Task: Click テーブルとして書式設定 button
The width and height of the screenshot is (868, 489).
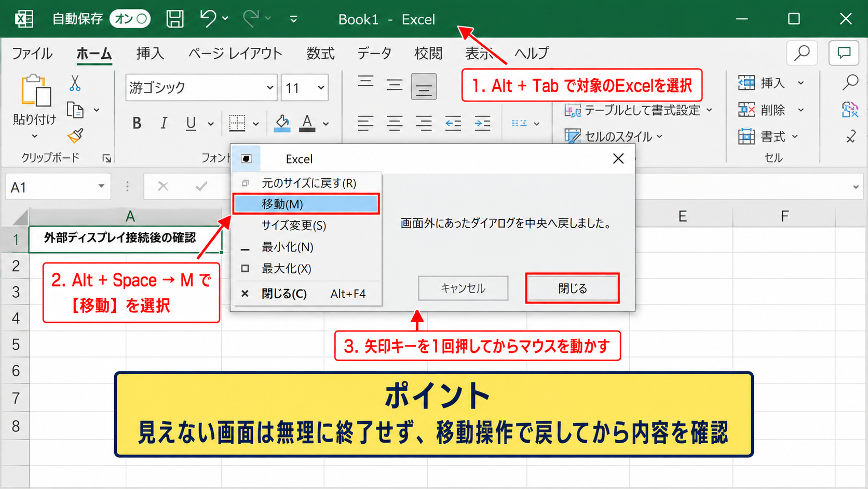Action: click(639, 110)
